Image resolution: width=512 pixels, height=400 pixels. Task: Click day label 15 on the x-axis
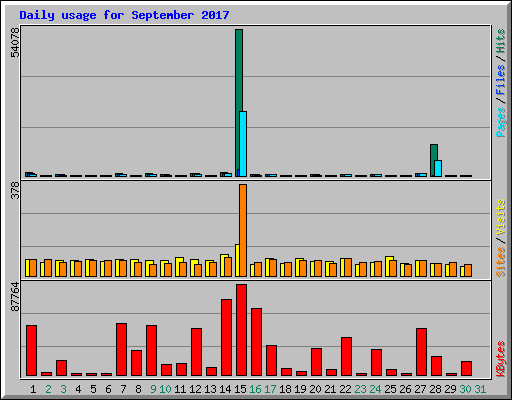pyautogui.click(x=240, y=389)
